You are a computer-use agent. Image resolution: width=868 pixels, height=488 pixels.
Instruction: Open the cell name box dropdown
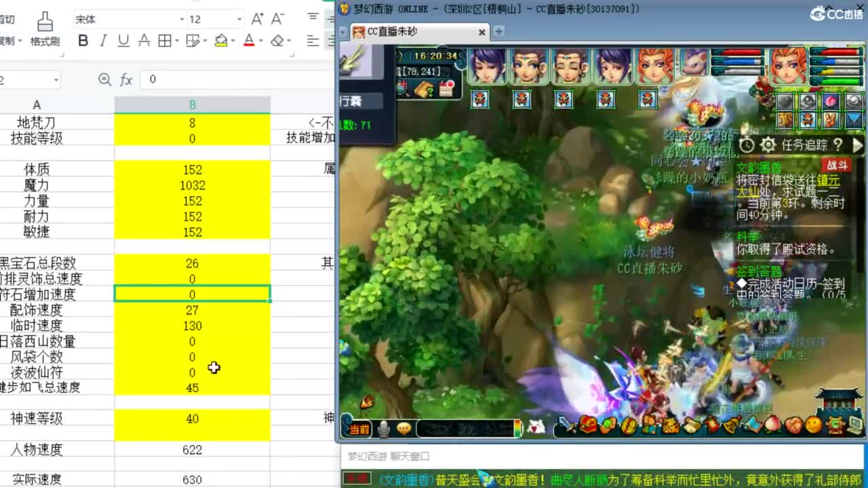tap(56, 80)
